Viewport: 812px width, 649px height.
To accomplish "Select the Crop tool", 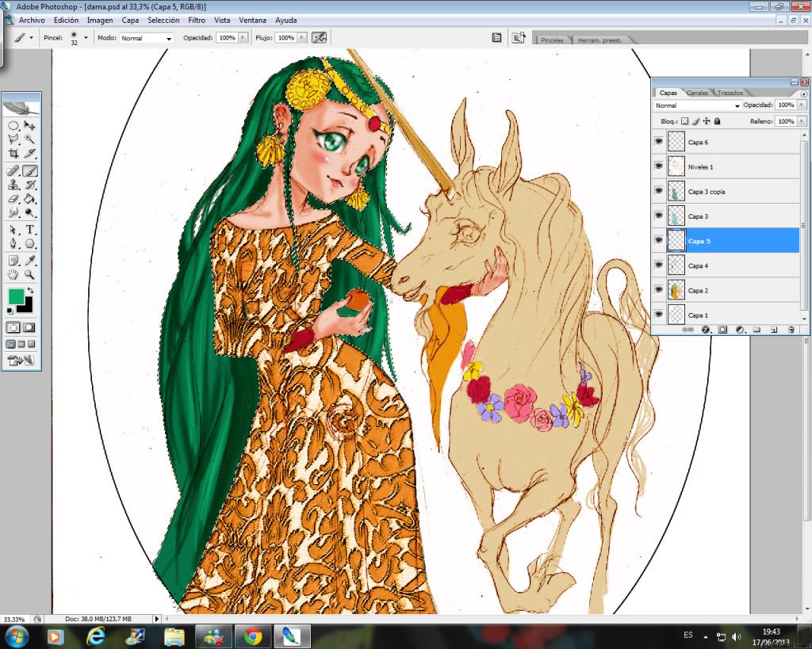I will pyautogui.click(x=13, y=153).
